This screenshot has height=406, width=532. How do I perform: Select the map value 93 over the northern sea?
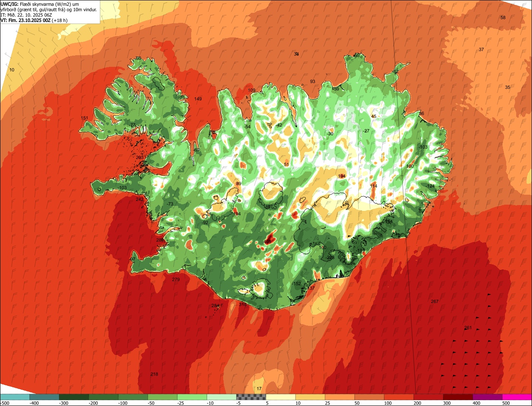pos(313,81)
